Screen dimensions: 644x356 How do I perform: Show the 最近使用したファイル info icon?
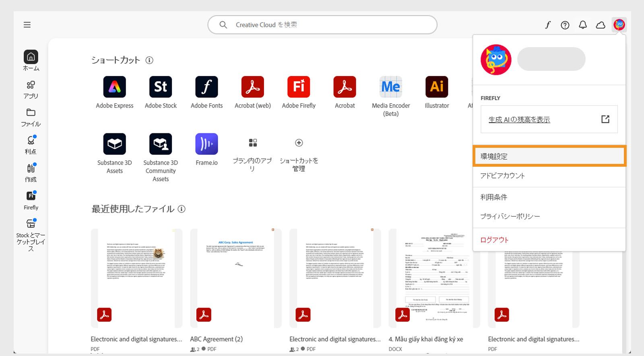tap(182, 209)
